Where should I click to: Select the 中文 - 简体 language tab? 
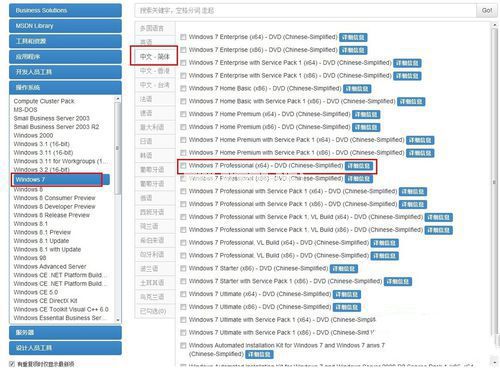point(155,56)
